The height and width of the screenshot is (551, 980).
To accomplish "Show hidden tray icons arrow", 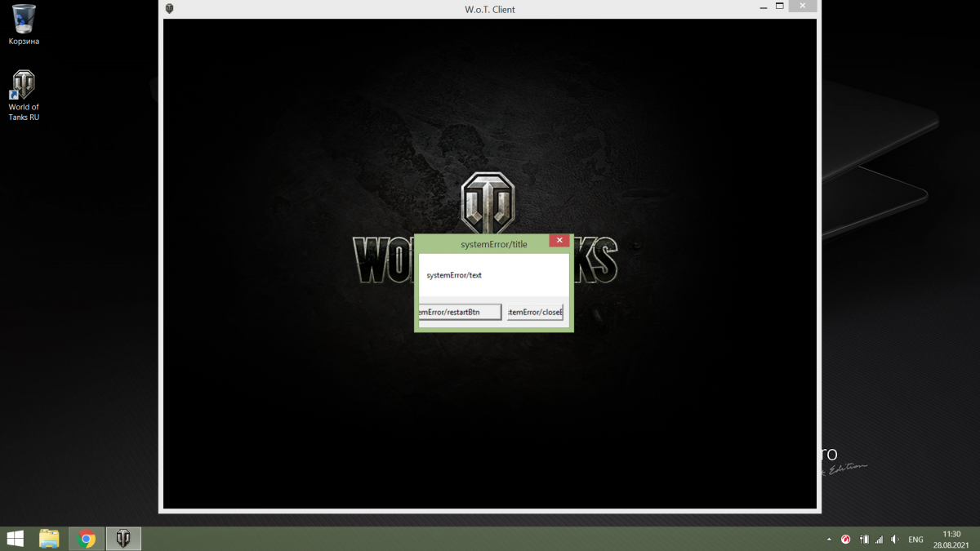I will click(829, 540).
